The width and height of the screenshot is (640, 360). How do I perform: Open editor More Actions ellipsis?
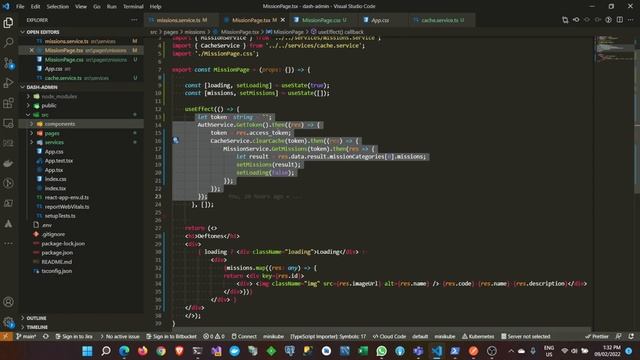pyautogui.click(x=631, y=20)
